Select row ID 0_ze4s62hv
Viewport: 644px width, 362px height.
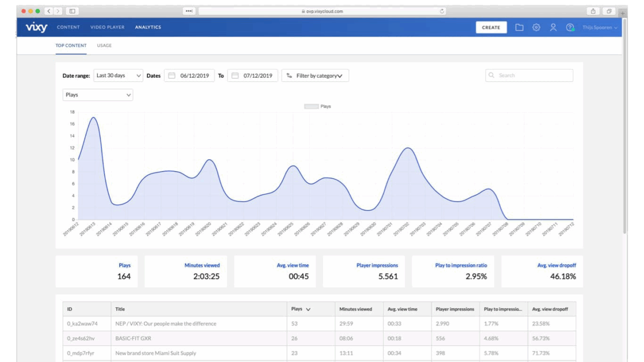pos(82,338)
